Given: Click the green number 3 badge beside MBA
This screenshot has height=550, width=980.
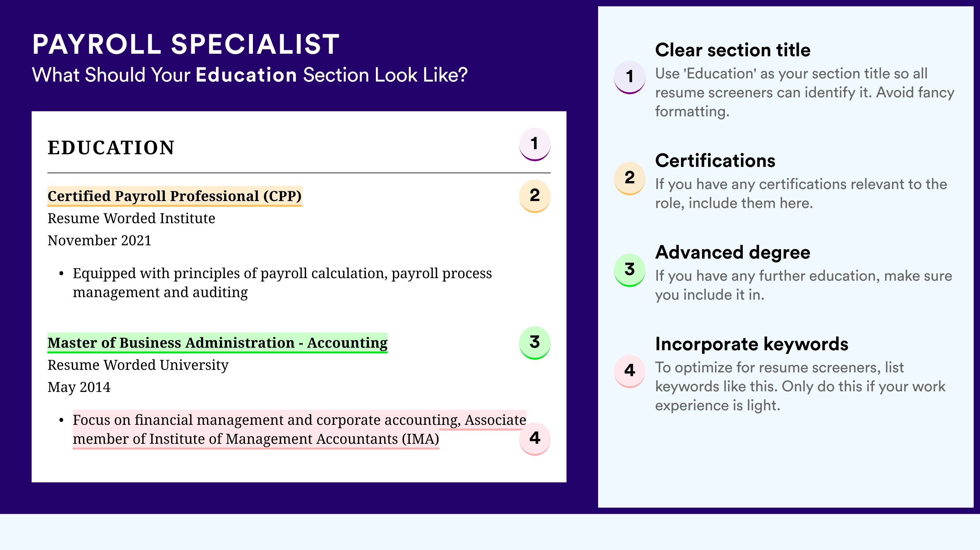Looking at the screenshot, I should [x=535, y=343].
